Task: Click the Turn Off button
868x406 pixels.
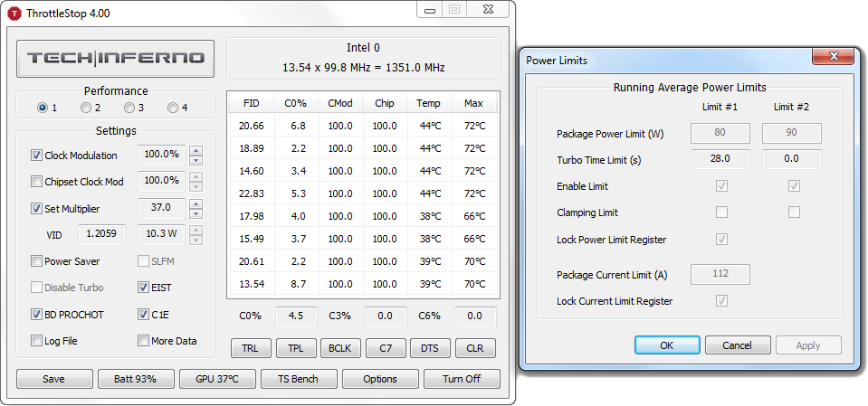Action: coord(462,379)
